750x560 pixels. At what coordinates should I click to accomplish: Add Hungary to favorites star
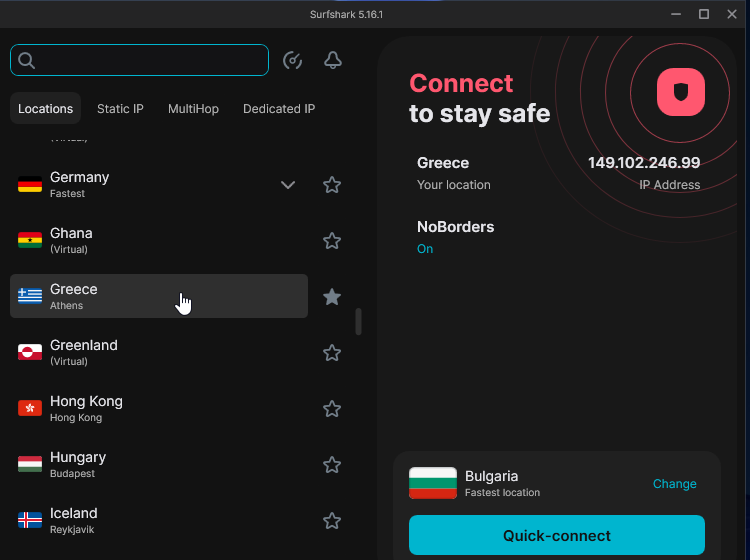tap(332, 465)
